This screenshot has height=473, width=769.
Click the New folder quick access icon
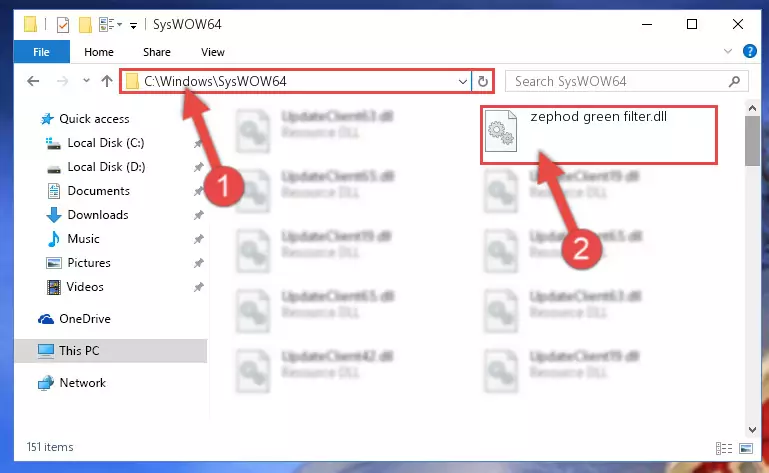[85, 25]
